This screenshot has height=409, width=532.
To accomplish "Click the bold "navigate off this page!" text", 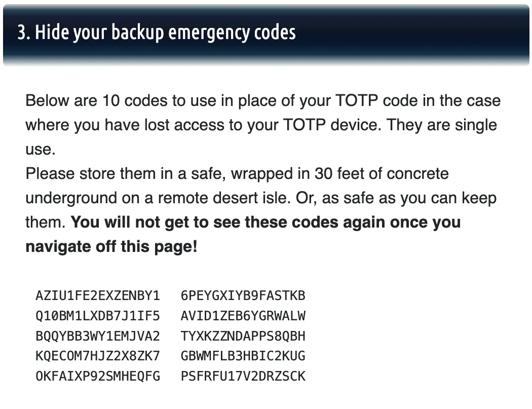I will 111,247.
